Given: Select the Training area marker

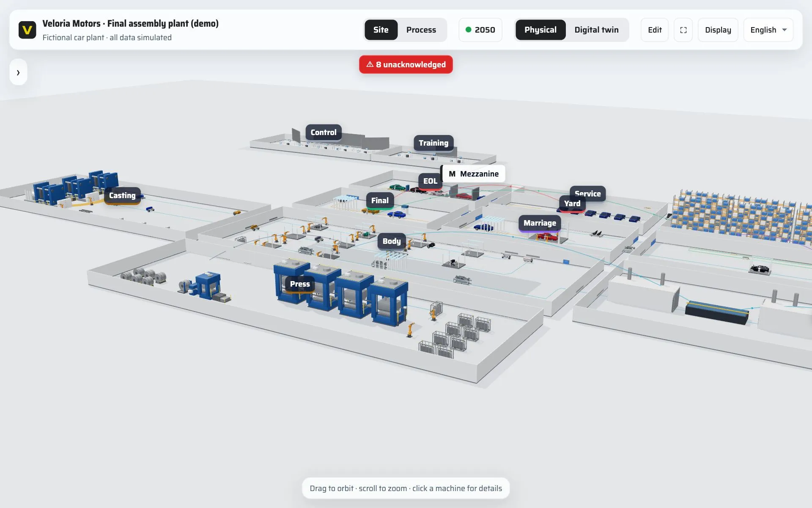Looking at the screenshot, I should (433, 143).
